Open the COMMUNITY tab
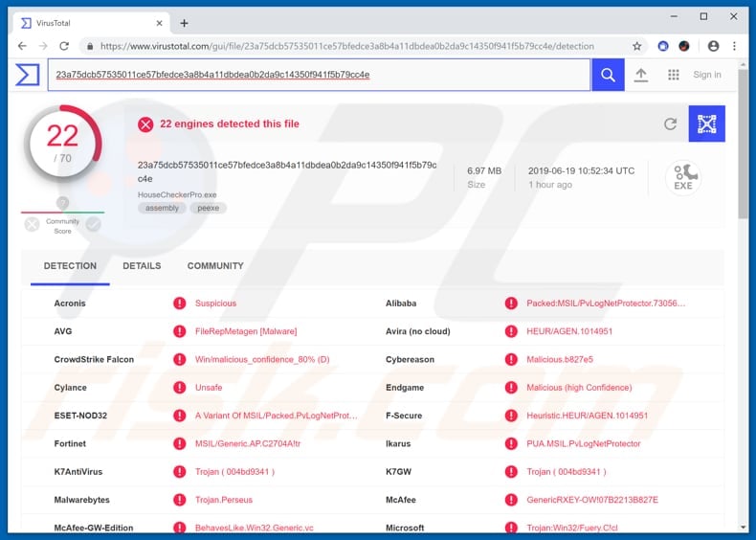 coord(215,266)
